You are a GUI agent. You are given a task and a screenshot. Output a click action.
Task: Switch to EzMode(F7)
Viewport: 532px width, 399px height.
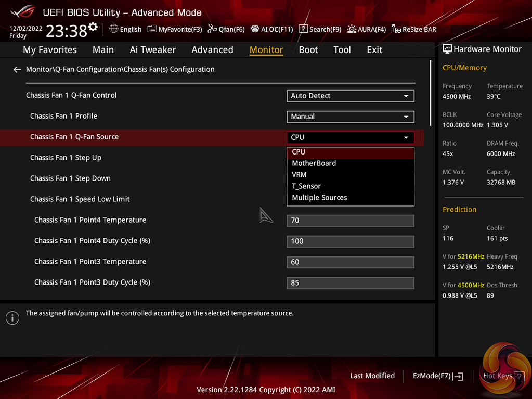(x=437, y=376)
